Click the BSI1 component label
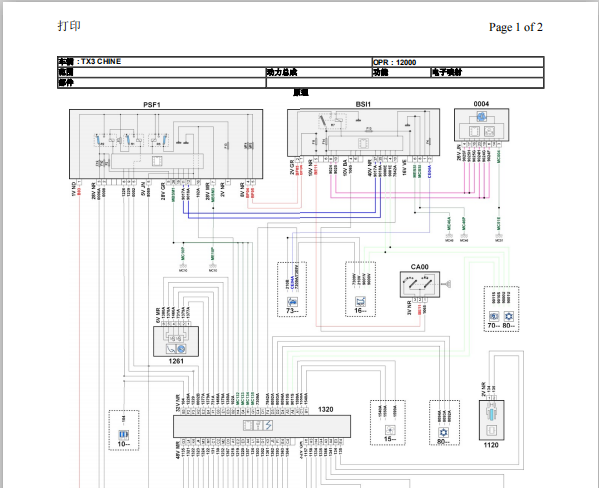Viewport: 599px width, 488px height. coord(363,104)
